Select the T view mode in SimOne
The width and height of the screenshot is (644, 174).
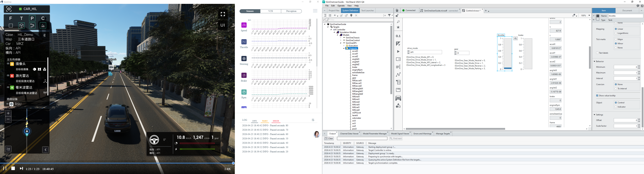coord(21,18)
